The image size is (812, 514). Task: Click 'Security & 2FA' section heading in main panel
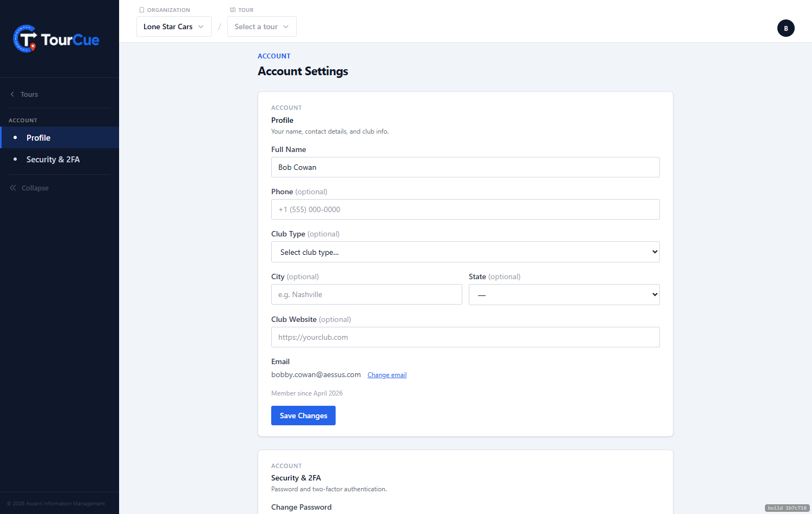(x=296, y=478)
